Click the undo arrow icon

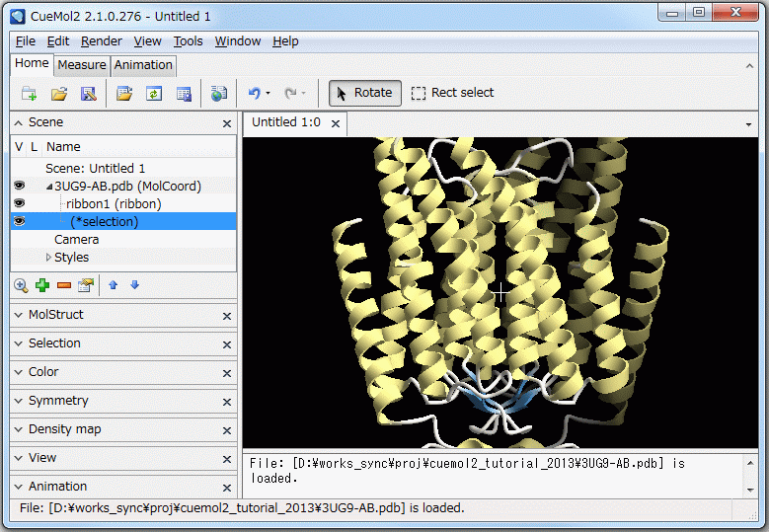[254, 93]
